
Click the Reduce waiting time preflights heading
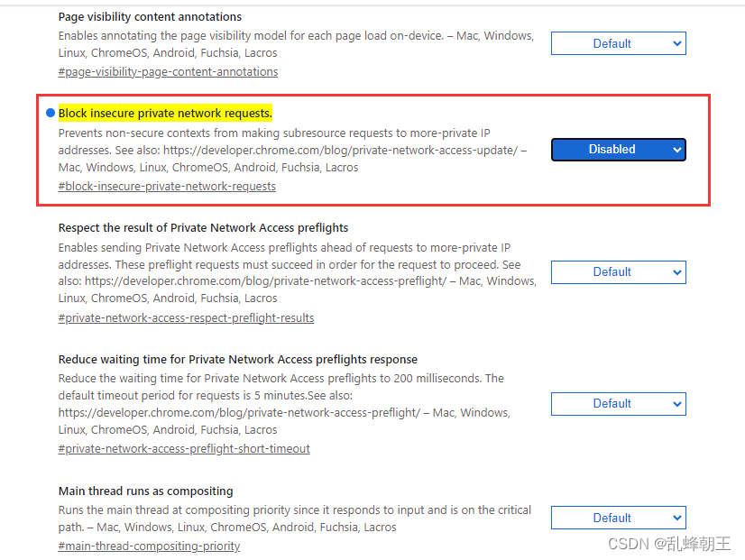(237, 359)
